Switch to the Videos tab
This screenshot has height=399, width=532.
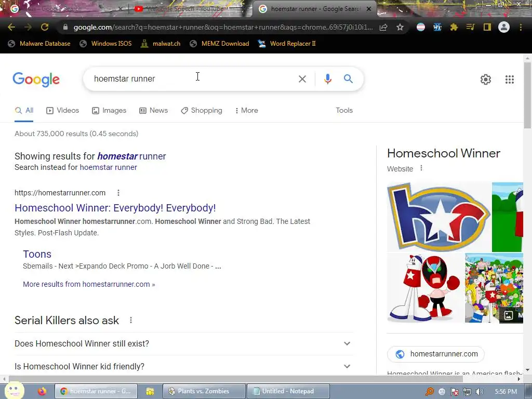coord(63,110)
